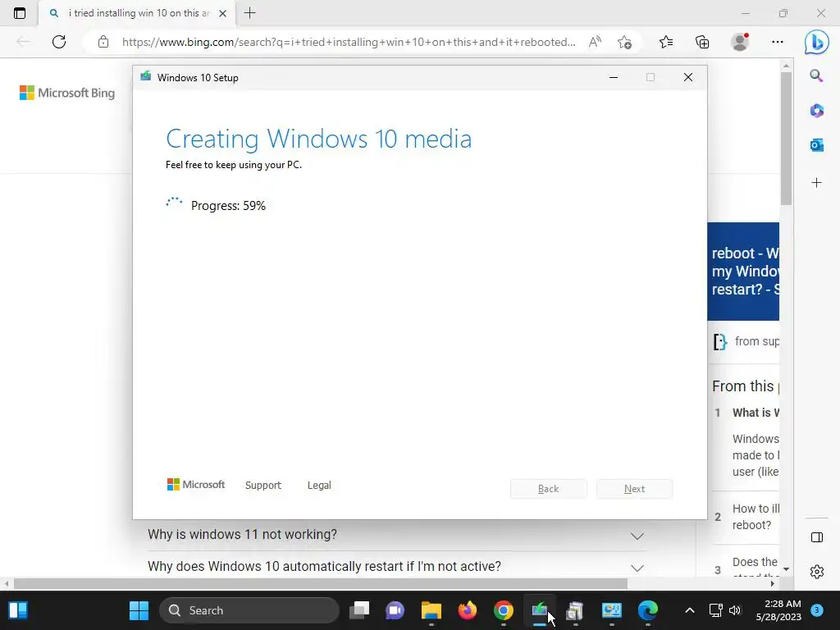This screenshot has width=840, height=630.
Task: Open the Edge Favorites list
Action: click(666, 42)
